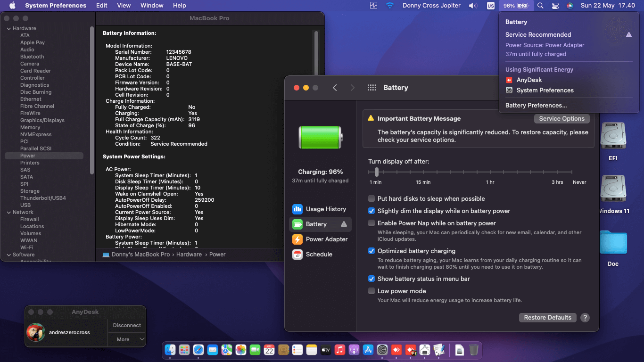Open Launchpad from the dock

(x=184, y=350)
